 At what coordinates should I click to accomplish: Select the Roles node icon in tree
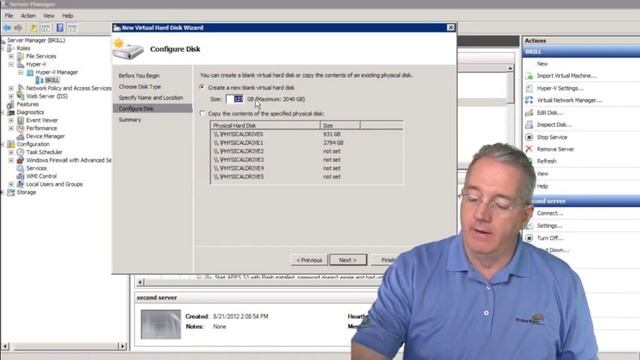11,48
